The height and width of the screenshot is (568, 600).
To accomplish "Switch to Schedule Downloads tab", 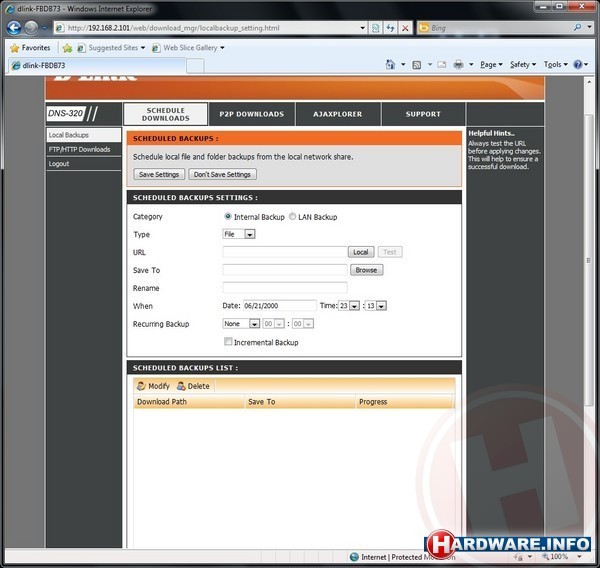I will pos(166,114).
